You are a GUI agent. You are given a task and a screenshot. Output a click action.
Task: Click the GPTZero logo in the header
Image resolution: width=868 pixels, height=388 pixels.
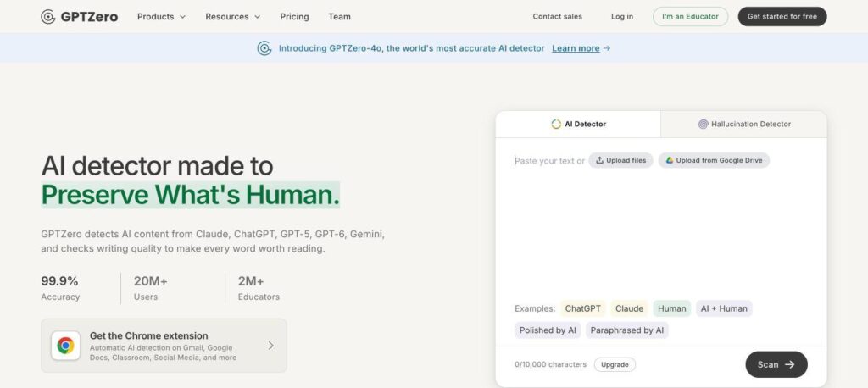(79, 17)
